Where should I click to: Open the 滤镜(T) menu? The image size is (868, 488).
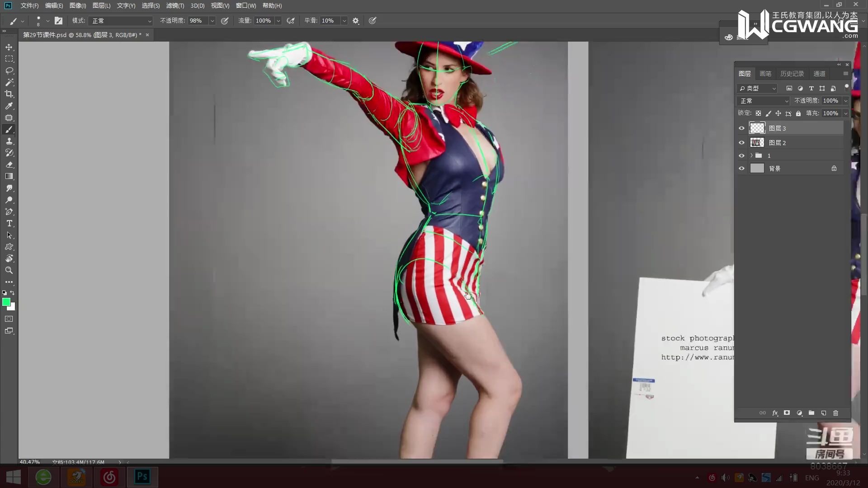point(175,6)
